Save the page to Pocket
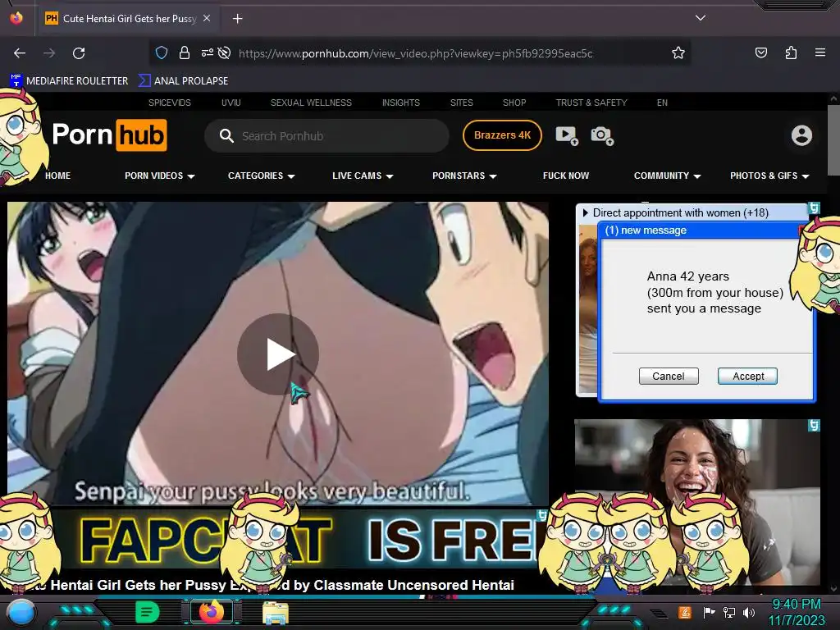 [760, 53]
